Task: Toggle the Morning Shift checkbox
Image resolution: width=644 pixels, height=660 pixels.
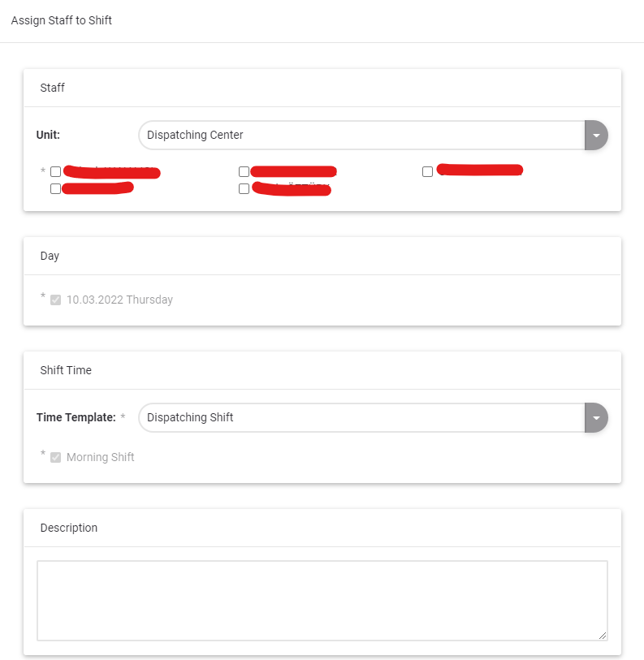Action: tap(55, 457)
